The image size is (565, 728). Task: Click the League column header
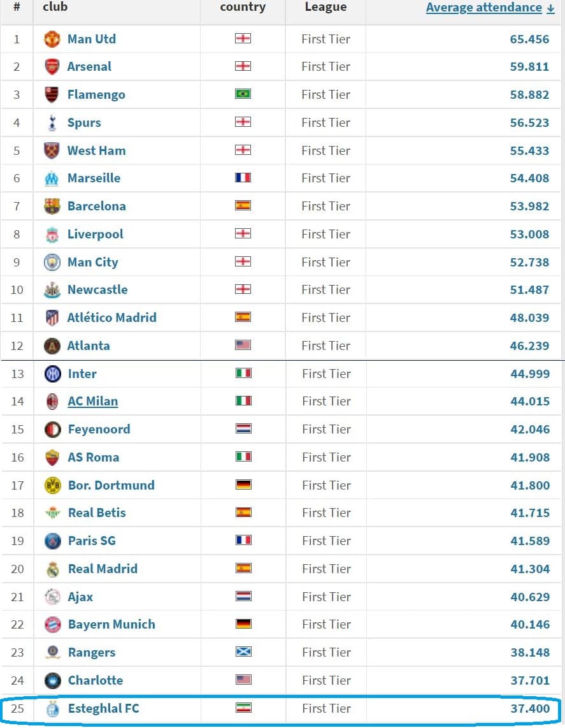coord(325,7)
